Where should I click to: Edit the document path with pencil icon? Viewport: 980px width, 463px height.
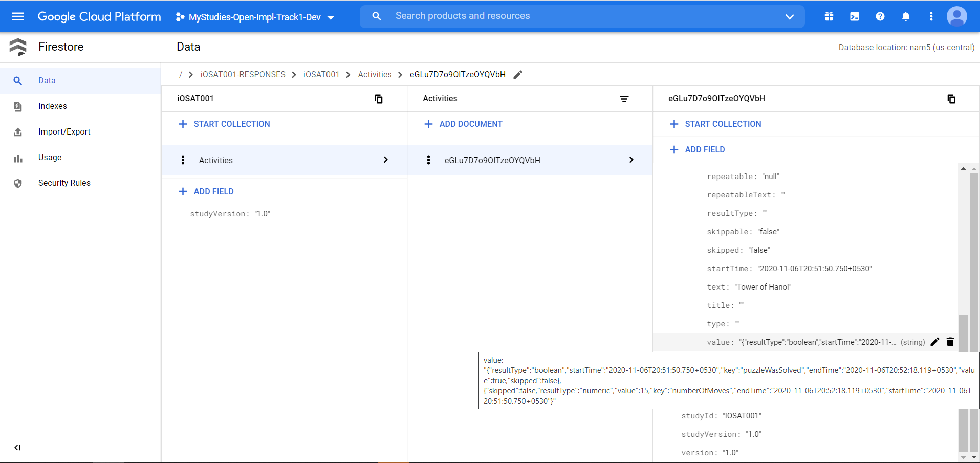coord(518,75)
